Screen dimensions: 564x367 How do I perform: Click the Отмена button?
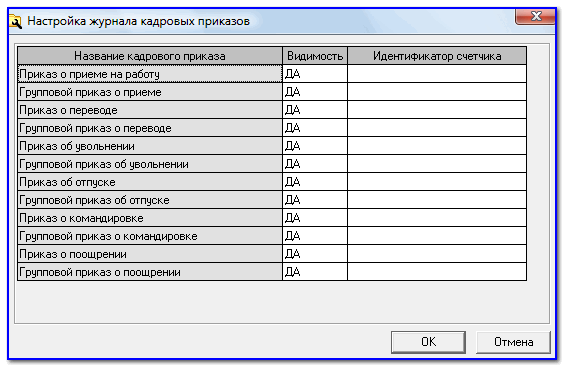click(513, 342)
